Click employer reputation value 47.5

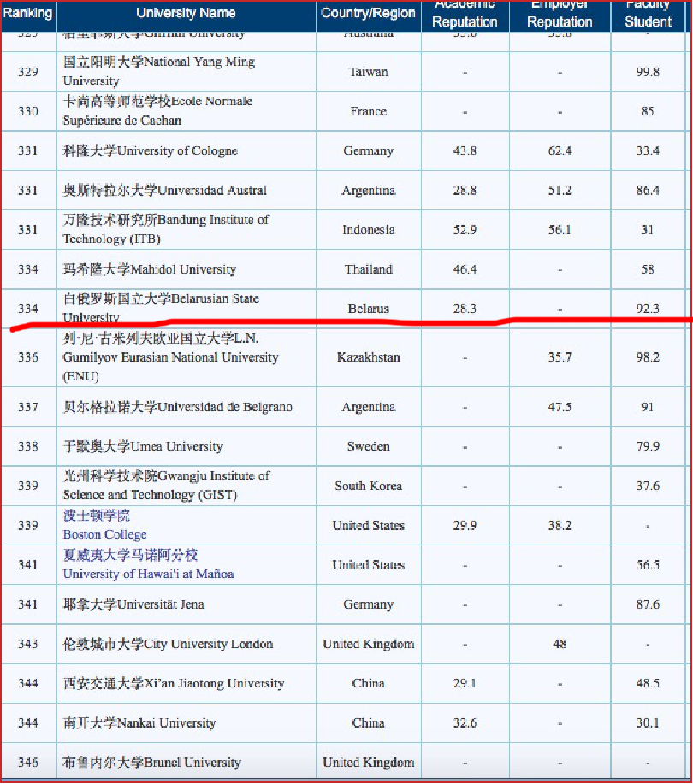click(x=560, y=406)
